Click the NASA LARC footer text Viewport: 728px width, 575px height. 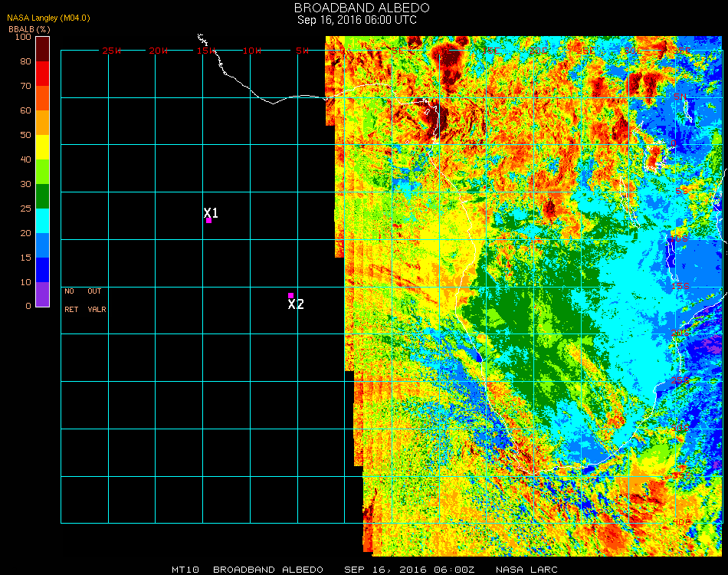526,570
